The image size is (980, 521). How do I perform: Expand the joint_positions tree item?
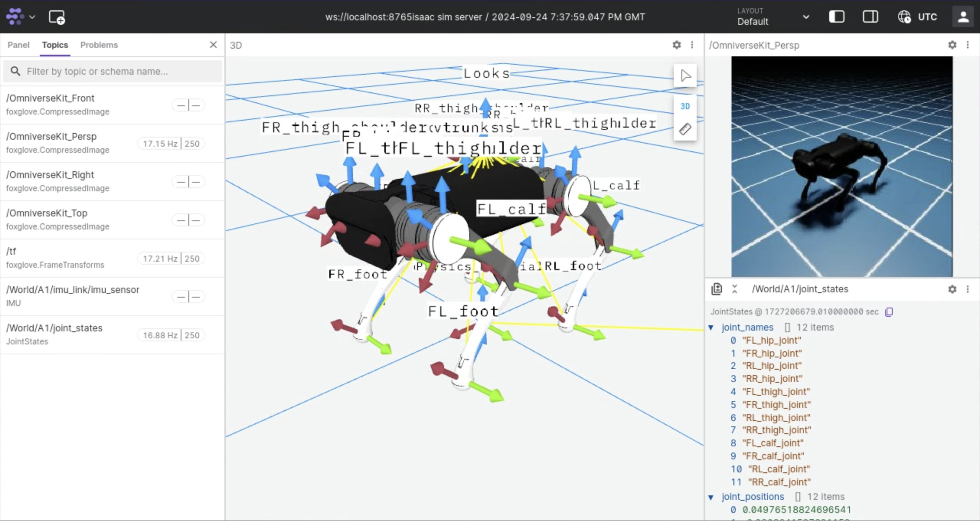coord(712,496)
